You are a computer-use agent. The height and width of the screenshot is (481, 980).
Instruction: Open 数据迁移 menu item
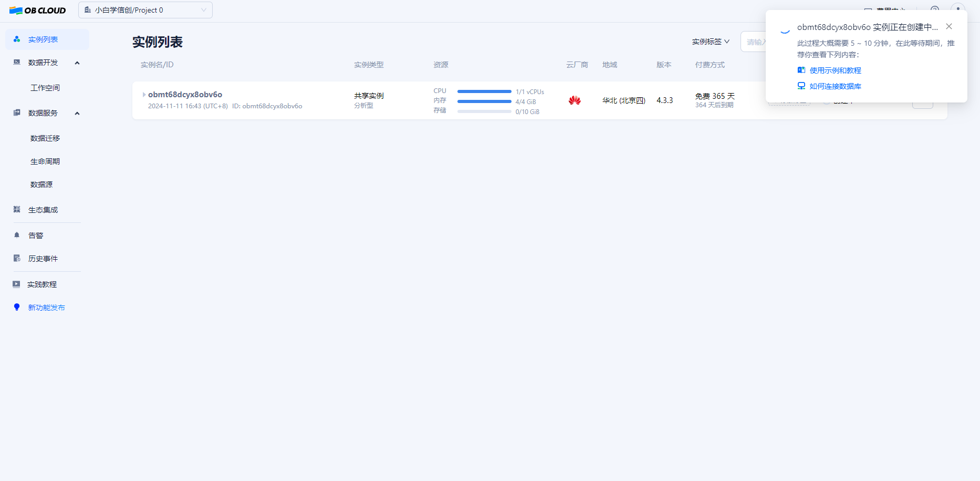pos(45,138)
